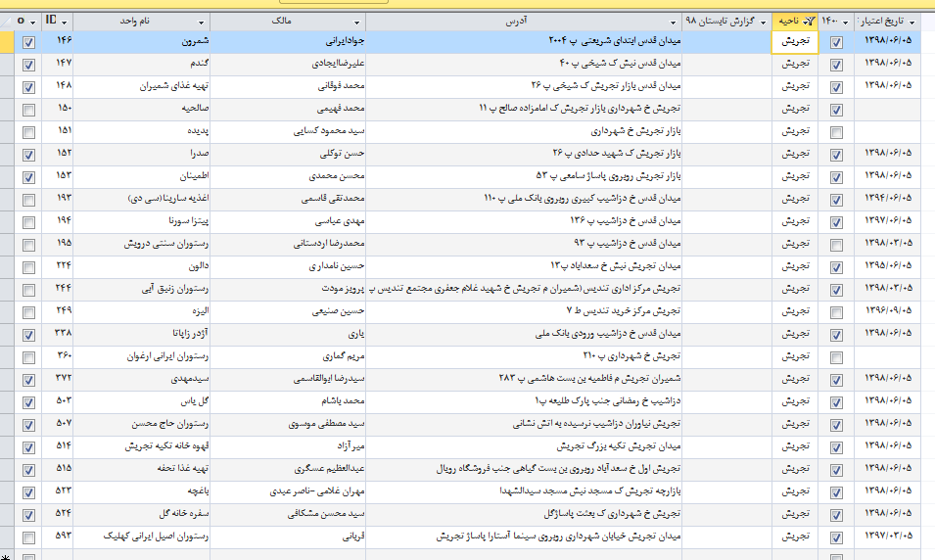Screen dimensions: 935x560
Task: Click the name cell آذر زاپاتا
Action: pos(141,335)
